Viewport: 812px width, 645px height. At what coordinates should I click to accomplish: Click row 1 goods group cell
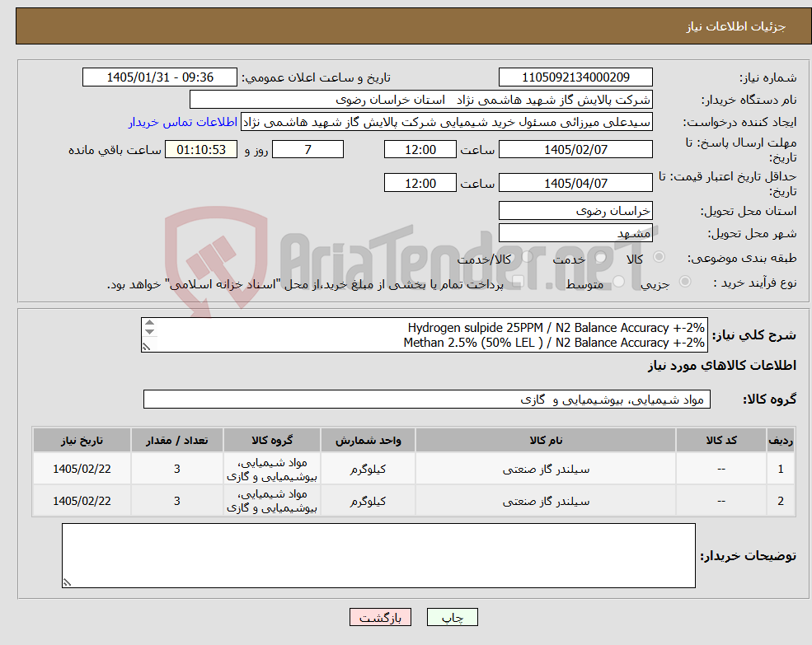tap(272, 469)
